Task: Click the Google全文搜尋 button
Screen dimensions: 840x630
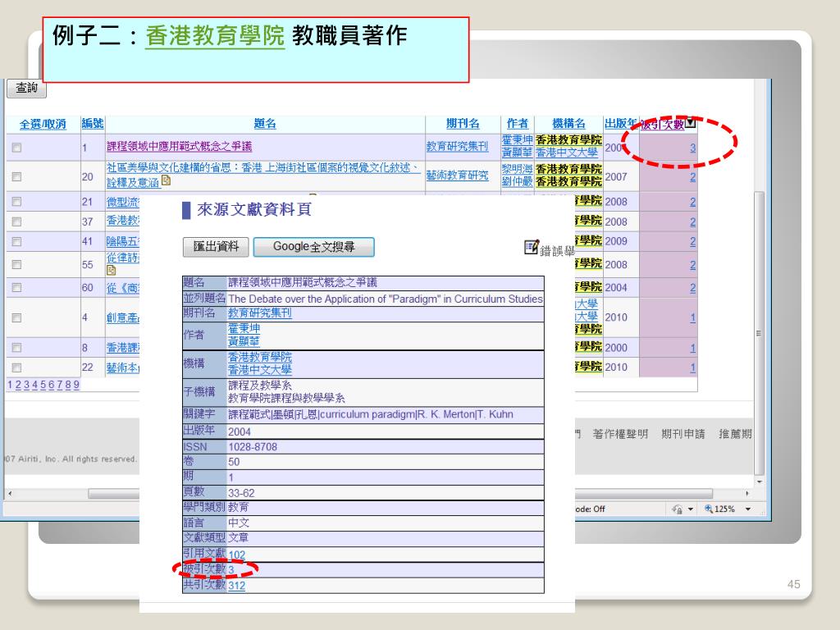Action: click(x=313, y=246)
